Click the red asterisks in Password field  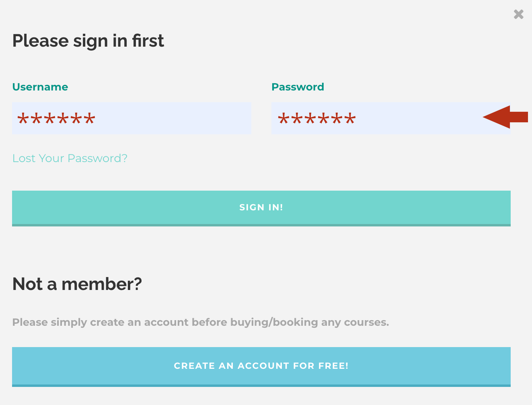tap(317, 119)
